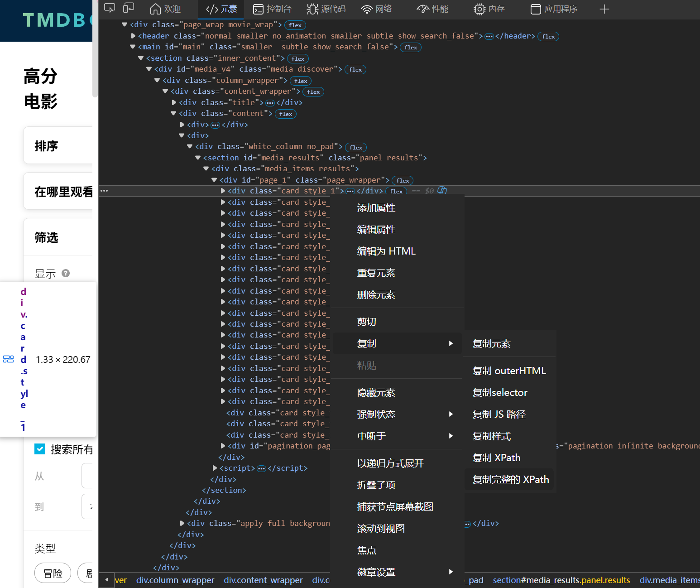Toggle flex badge on column_wrapper div
The width and height of the screenshot is (700, 588).
(301, 81)
